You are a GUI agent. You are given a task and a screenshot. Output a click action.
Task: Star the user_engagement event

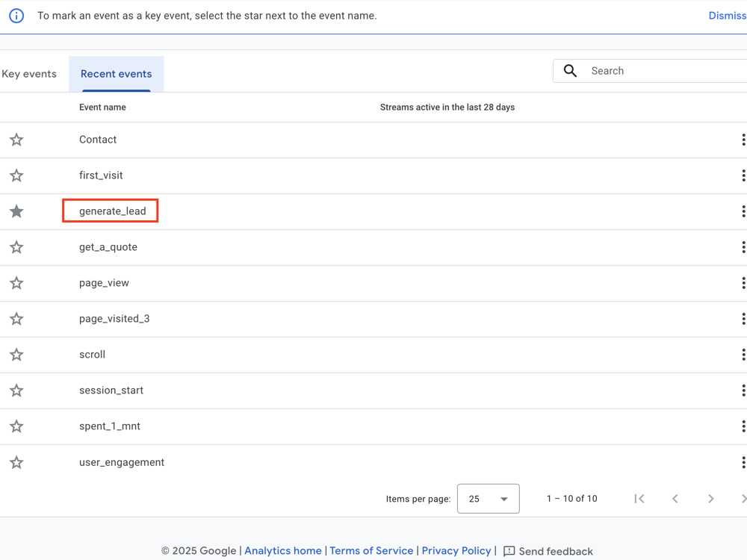coord(16,462)
